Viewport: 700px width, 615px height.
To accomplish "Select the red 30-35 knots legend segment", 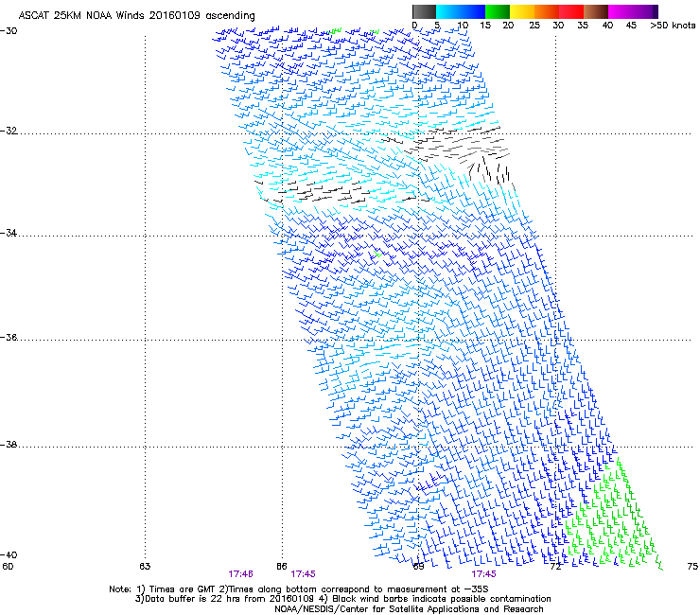I will pyautogui.click(x=571, y=11).
